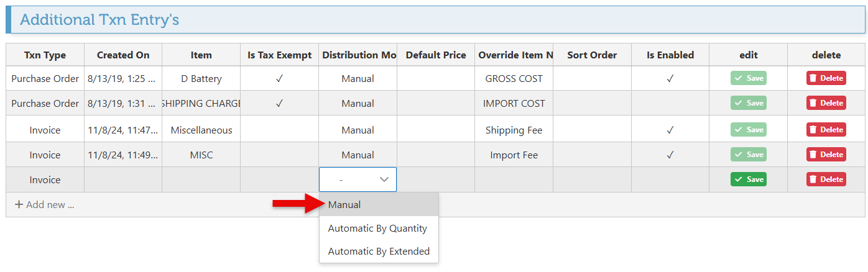This screenshot has width=868, height=272.
Task: Toggle Is Tax Exempt for D Battery
Action: (x=279, y=79)
